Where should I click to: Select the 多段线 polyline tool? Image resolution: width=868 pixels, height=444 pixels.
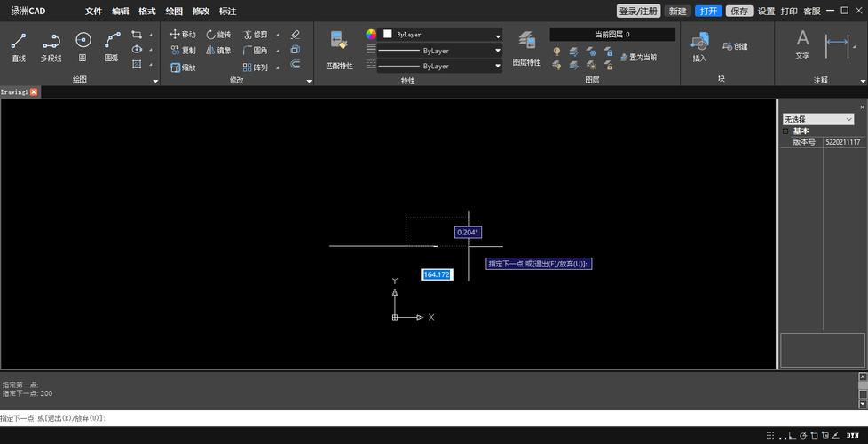(x=51, y=46)
